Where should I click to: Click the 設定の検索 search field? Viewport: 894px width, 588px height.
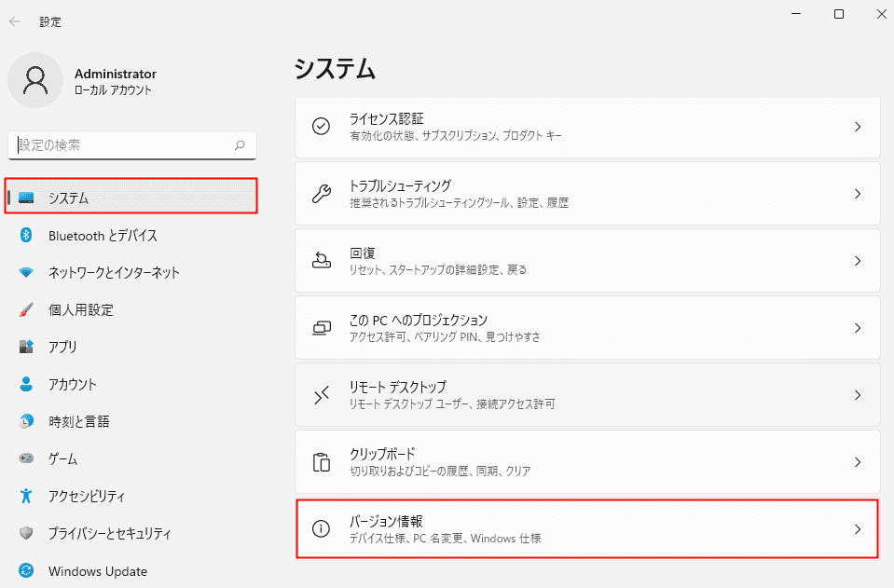point(121,145)
